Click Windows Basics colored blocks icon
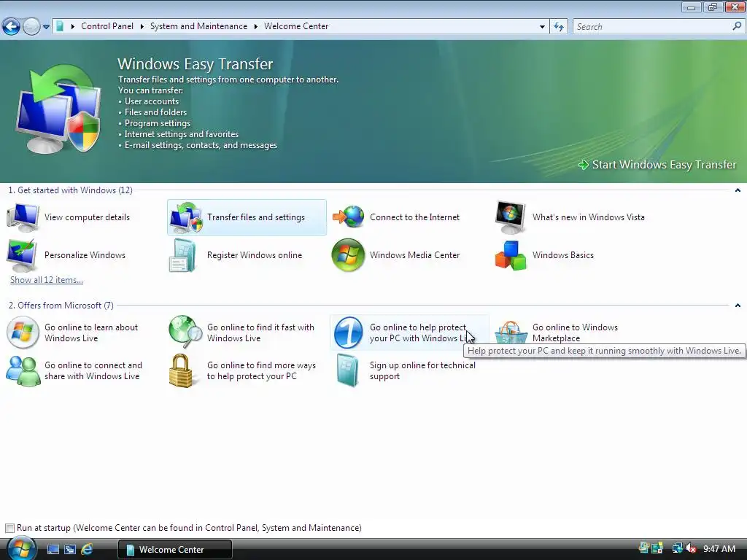747x560 pixels. pyautogui.click(x=510, y=255)
